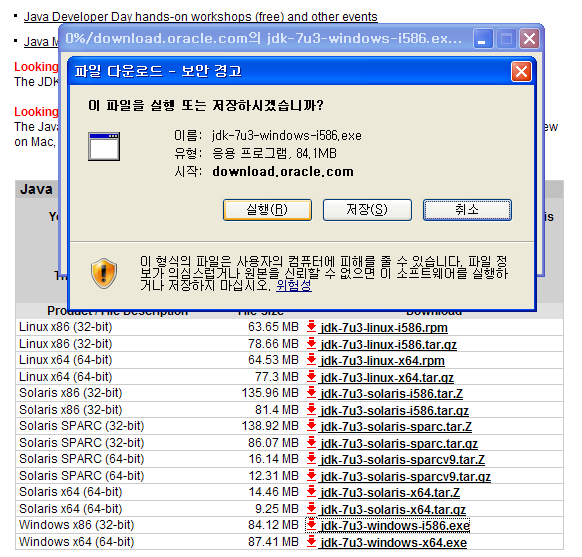Click red download arrow for windows-i586.exe
The height and width of the screenshot is (557, 582).
311,525
